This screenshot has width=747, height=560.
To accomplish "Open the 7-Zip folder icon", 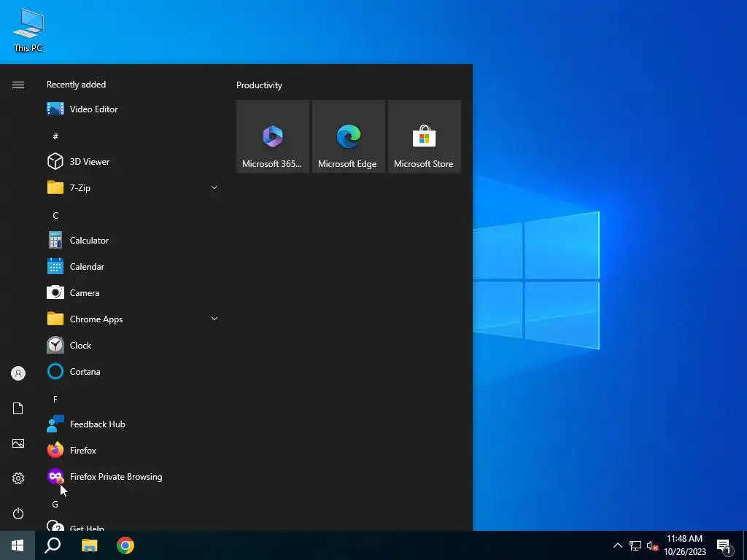I will click(55, 187).
